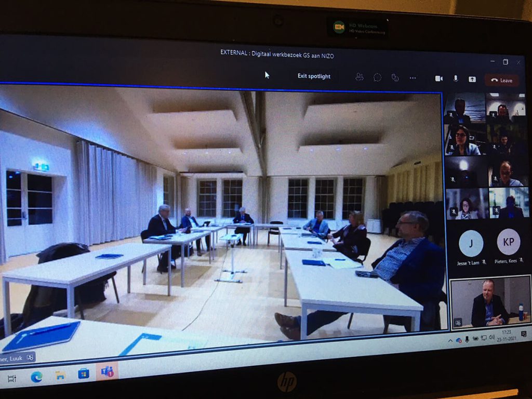Open the More actions ellipsis menu
532x399 pixels.
click(x=413, y=77)
